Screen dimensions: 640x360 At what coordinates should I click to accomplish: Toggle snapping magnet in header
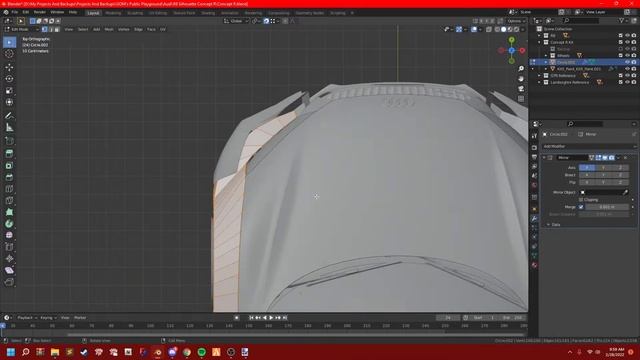[x=266, y=21]
